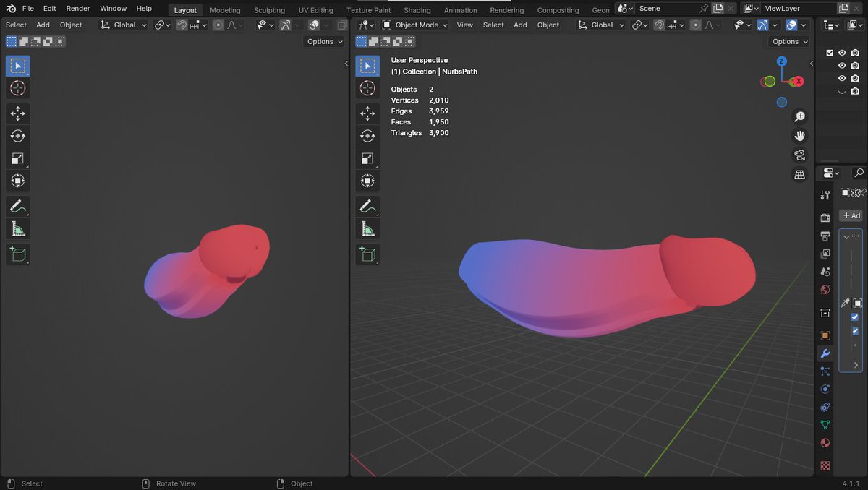The height and width of the screenshot is (490, 868).
Task: Open the Render properties tab
Action: pos(825,218)
